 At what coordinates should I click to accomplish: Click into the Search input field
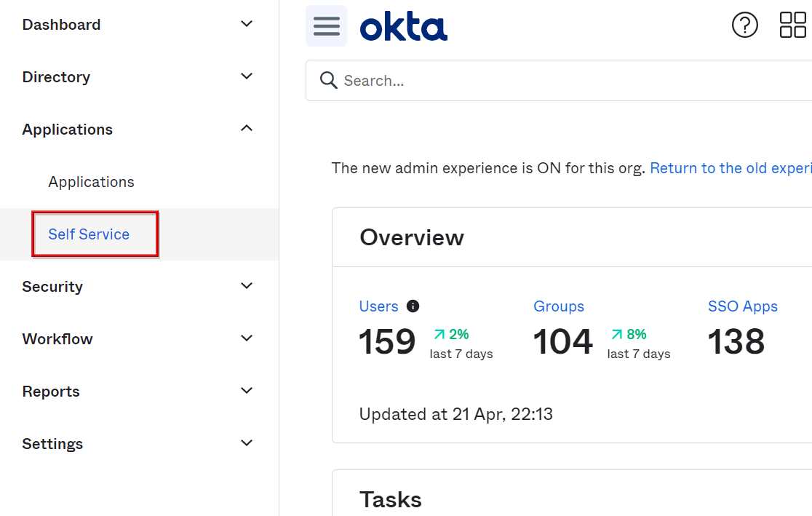point(568,81)
